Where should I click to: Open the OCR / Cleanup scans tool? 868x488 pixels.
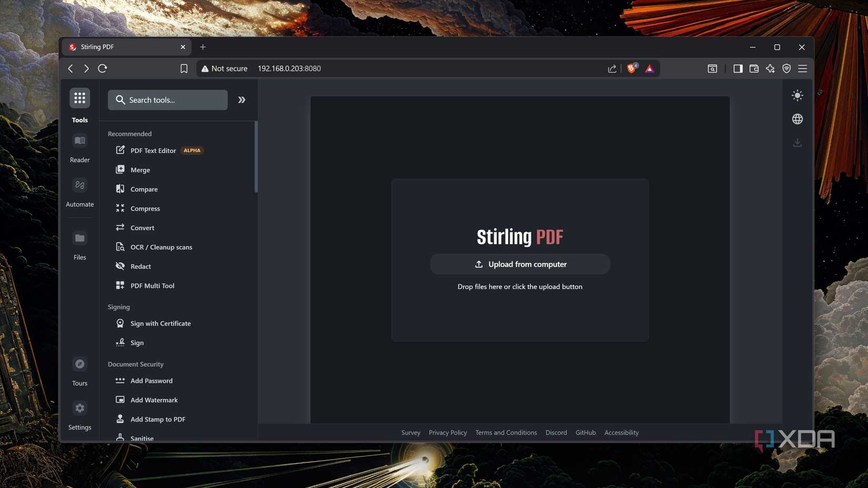tap(161, 247)
